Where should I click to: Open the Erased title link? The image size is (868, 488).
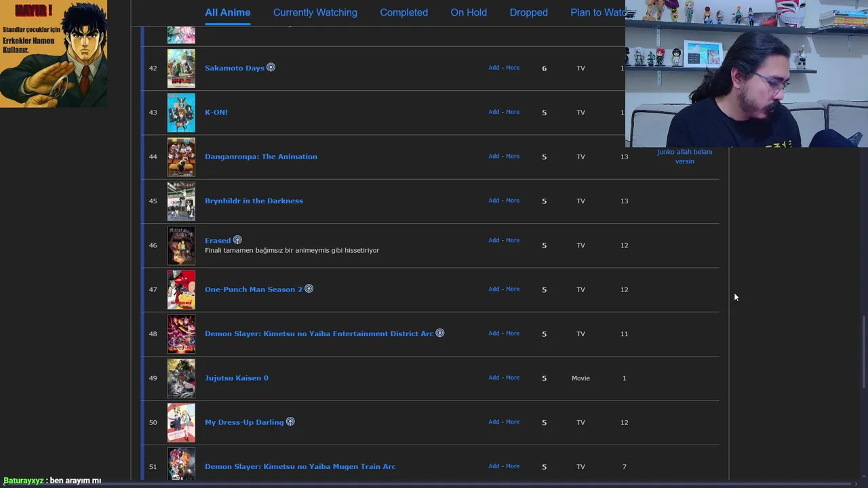pyautogui.click(x=218, y=241)
